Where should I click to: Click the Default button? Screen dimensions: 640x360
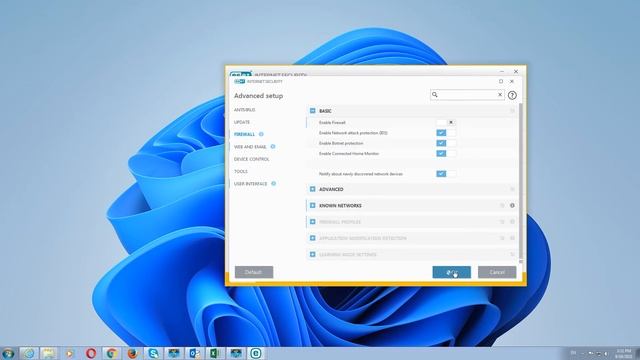[254, 272]
